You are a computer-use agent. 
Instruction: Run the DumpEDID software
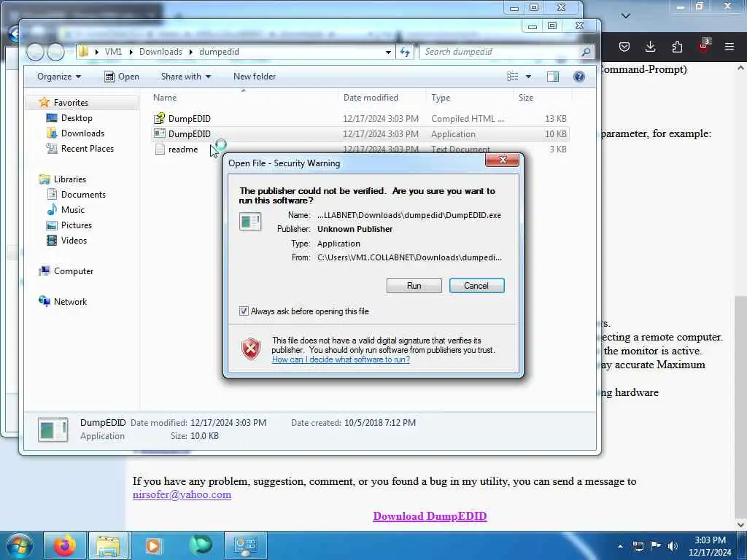(x=414, y=286)
